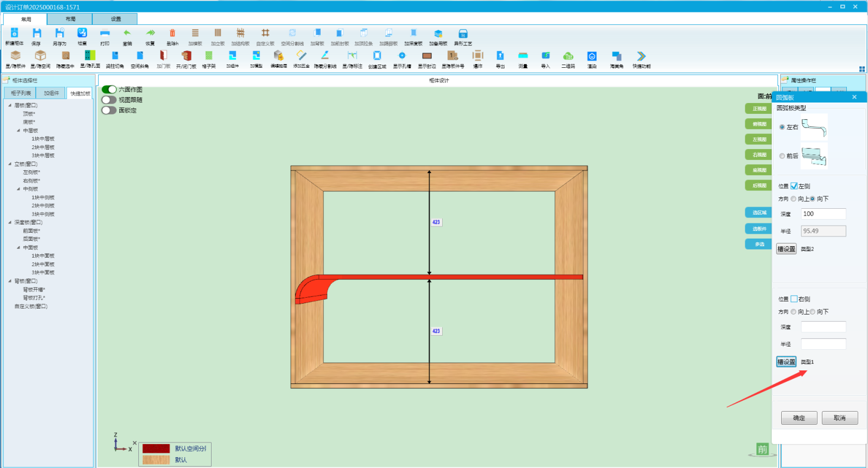This screenshot has height=468, width=868.
Task: Toggle the 视图跟随 switch
Action: coord(109,100)
